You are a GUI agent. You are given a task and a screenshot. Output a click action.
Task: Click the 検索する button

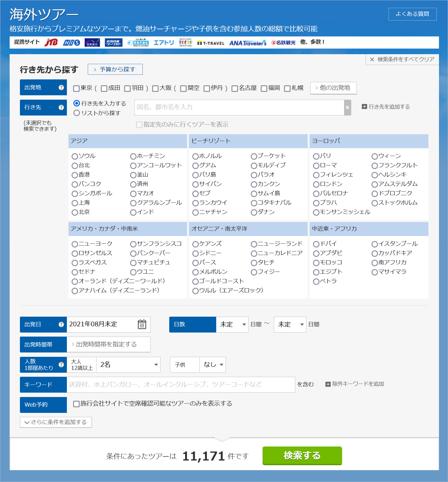(x=302, y=456)
